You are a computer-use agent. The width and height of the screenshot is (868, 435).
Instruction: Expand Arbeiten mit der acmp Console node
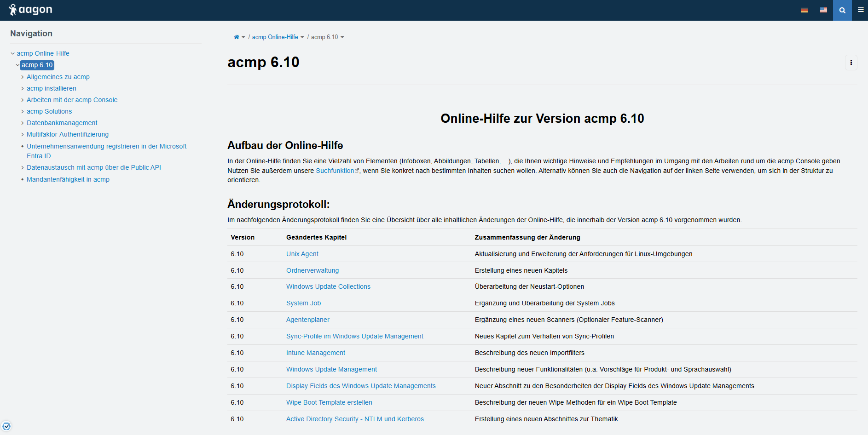pos(23,100)
